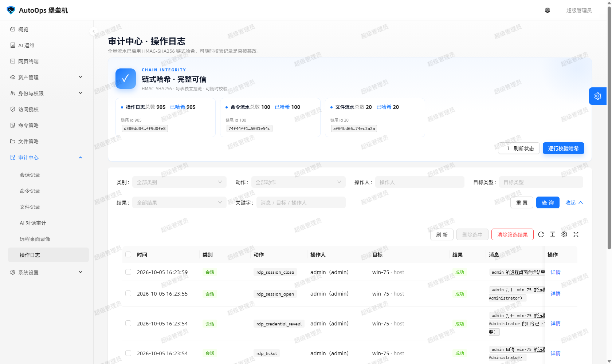Screen dimensions: 612x364
Task: Click the 逐行校验哈希 button
Action: click(563, 148)
